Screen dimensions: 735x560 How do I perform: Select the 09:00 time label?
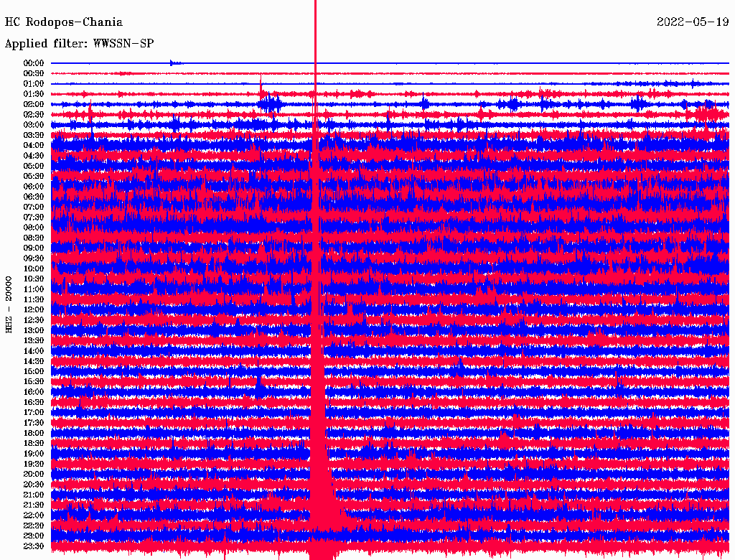[34, 248]
